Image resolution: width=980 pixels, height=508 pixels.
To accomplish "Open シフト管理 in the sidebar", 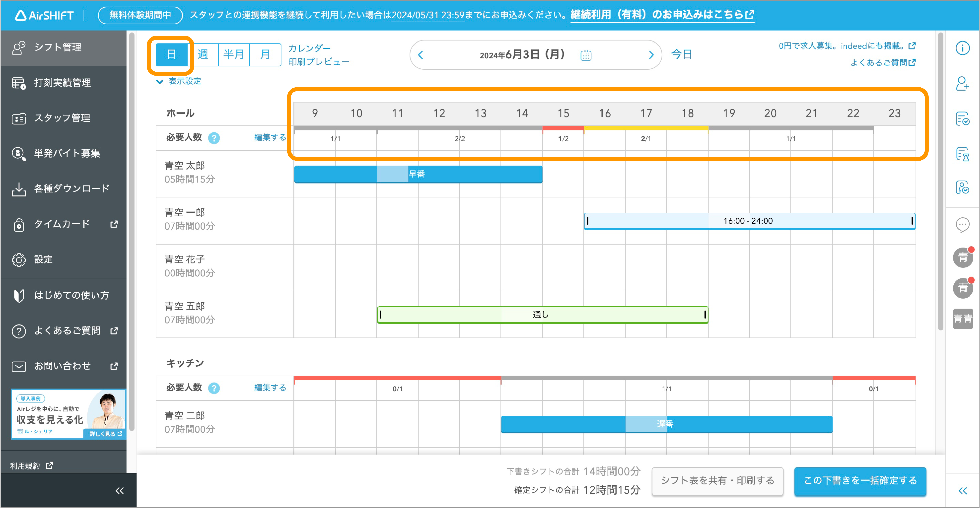I will point(63,48).
